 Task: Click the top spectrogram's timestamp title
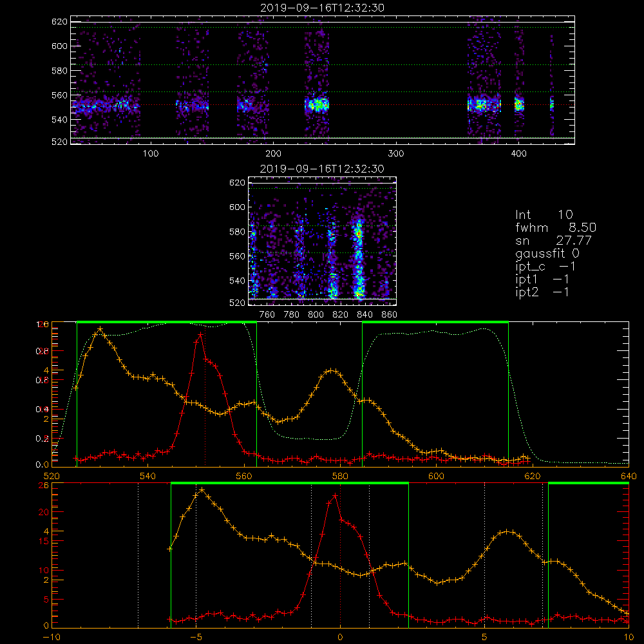click(323, 8)
